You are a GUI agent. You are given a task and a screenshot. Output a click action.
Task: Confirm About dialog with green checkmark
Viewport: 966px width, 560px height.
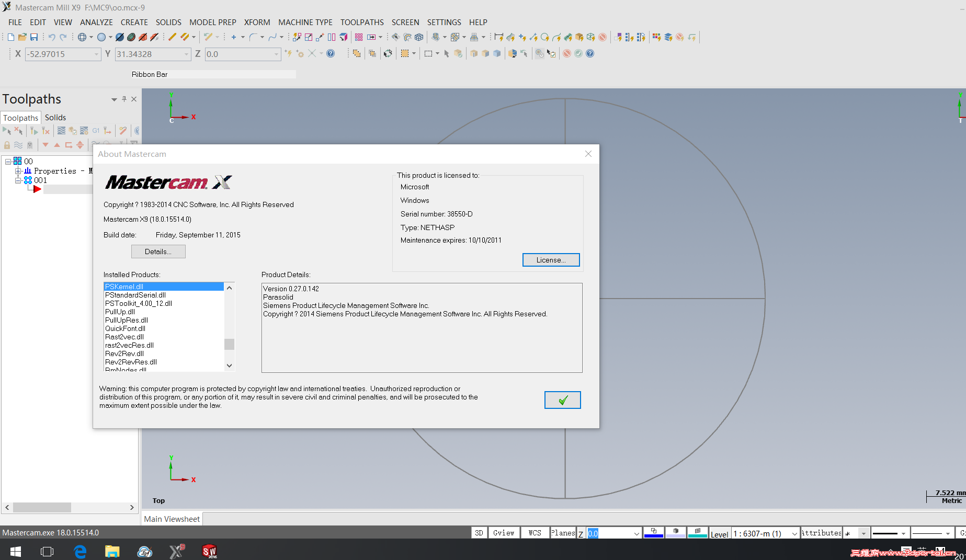pos(562,400)
